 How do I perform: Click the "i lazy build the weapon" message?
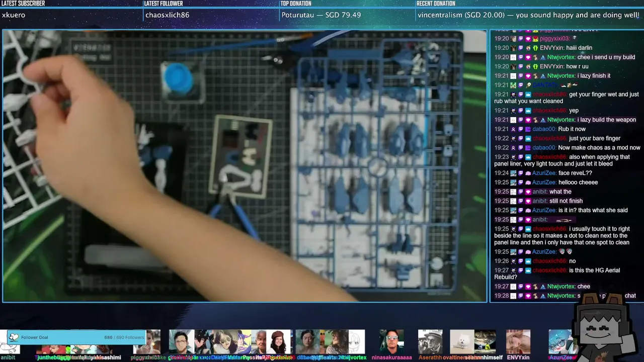(x=607, y=120)
